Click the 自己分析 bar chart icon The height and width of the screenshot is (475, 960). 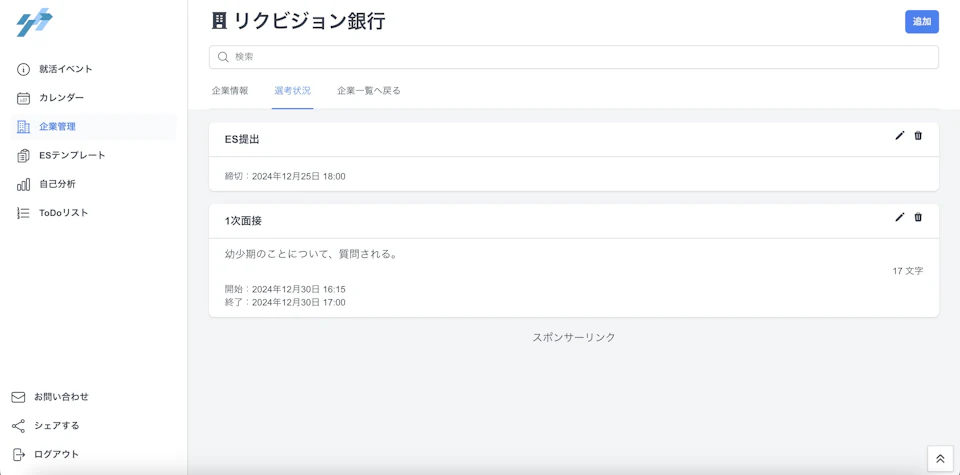point(23,184)
